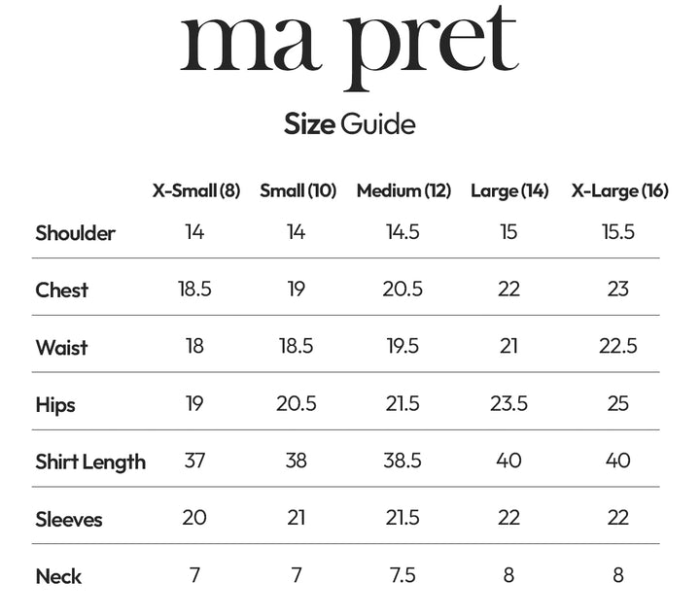Select the X-Large (16) column header
The width and height of the screenshot is (700, 616).
point(619,190)
